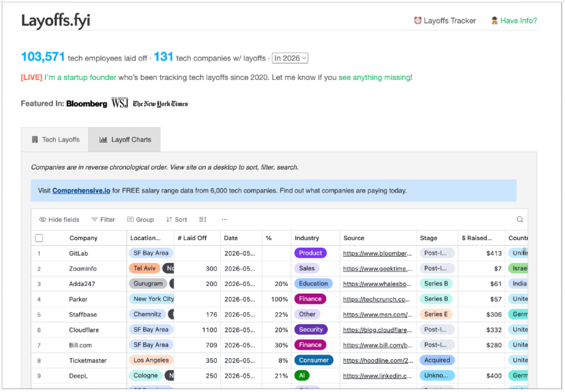Open Bill.com's bill.com source link
565x392 pixels.
click(377, 345)
